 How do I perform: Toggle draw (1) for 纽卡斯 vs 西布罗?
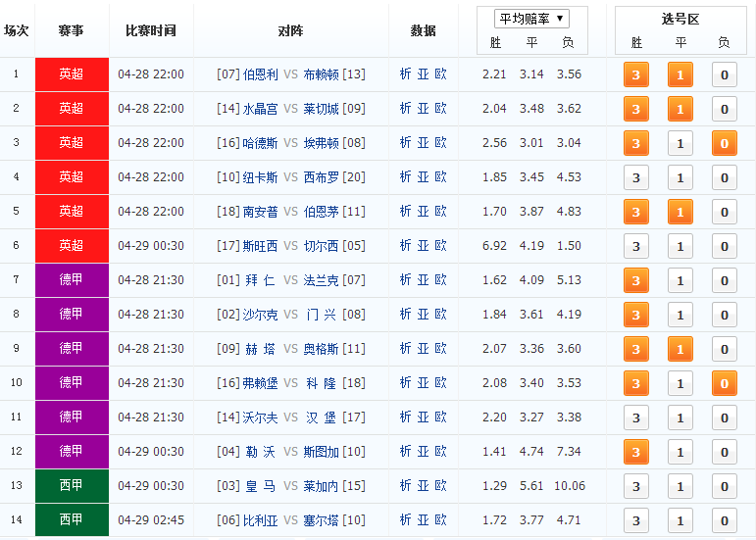point(680,177)
